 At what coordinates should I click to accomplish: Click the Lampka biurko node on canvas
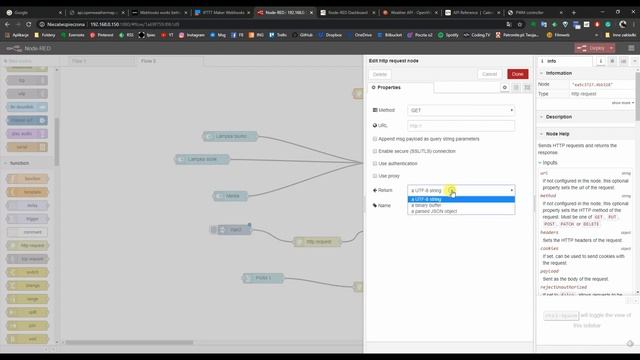pyautogui.click(x=230, y=136)
